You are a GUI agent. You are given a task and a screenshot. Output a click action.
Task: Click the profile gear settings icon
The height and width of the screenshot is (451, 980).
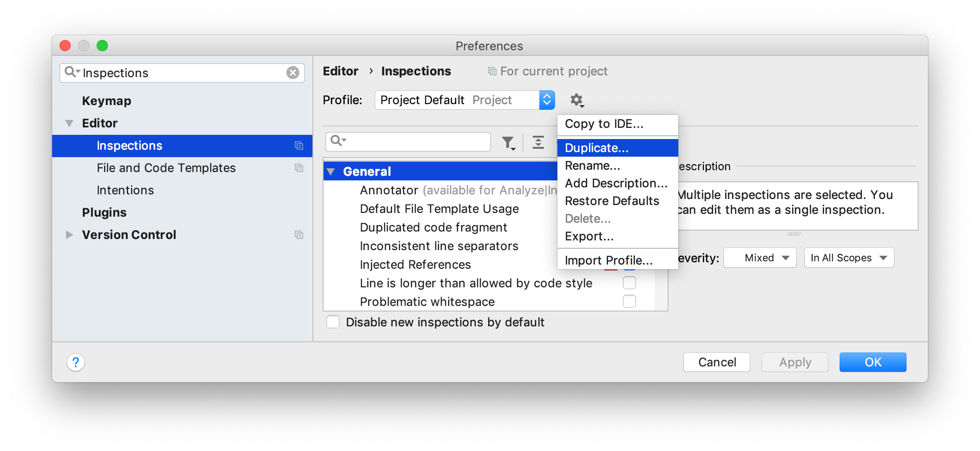(x=576, y=100)
